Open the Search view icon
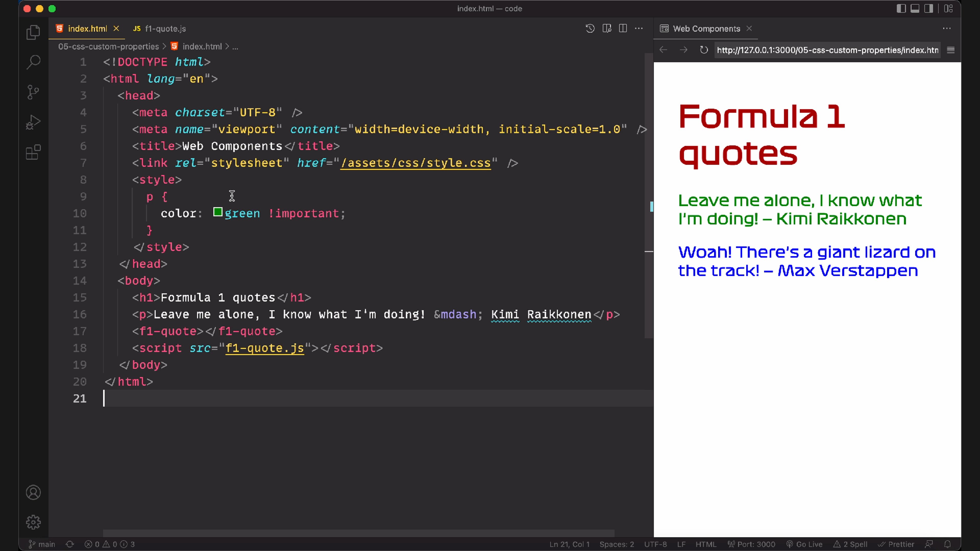Viewport: 980px width, 551px height. tap(33, 62)
